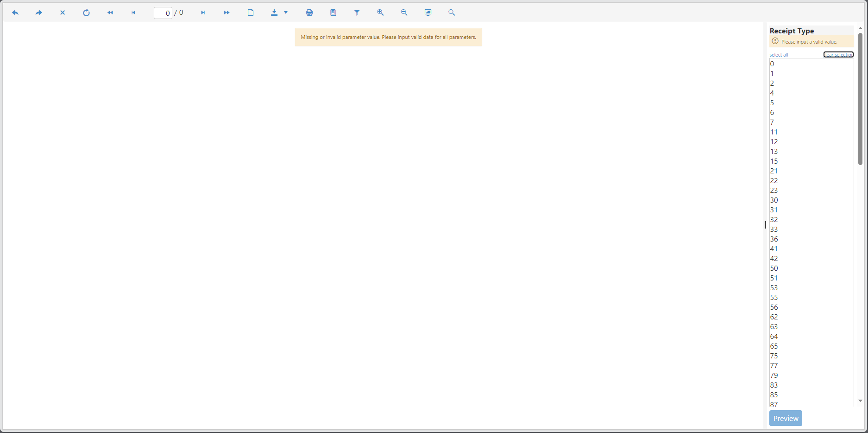Stop report rendering with the X icon
The width and height of the screenshot is (868, 433).
click(x=63, y=13)
